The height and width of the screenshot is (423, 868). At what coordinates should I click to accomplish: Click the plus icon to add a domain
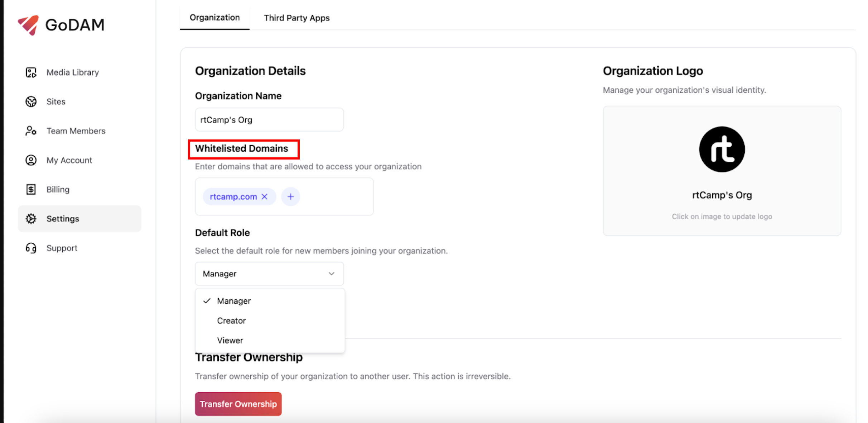coord(290,196)
